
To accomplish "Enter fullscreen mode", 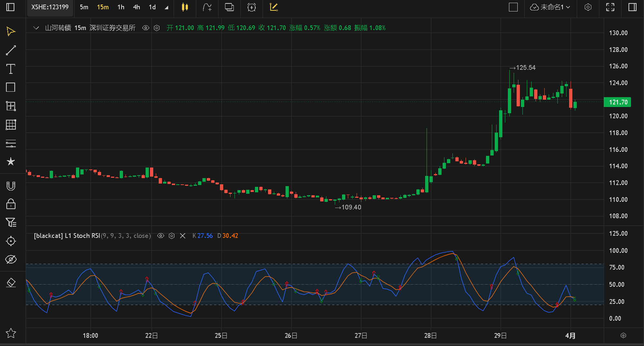I will (x=610, y=7).
